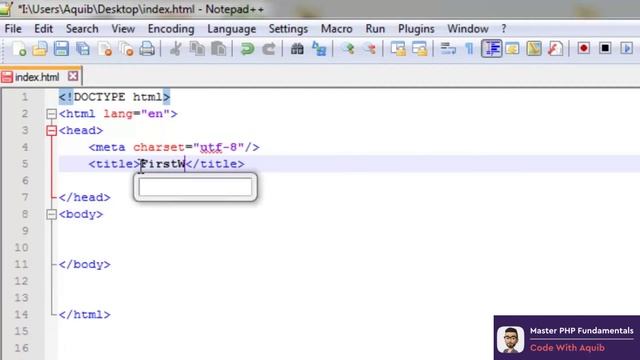Start macro recording with the red circle

click(x=584, y=48)
